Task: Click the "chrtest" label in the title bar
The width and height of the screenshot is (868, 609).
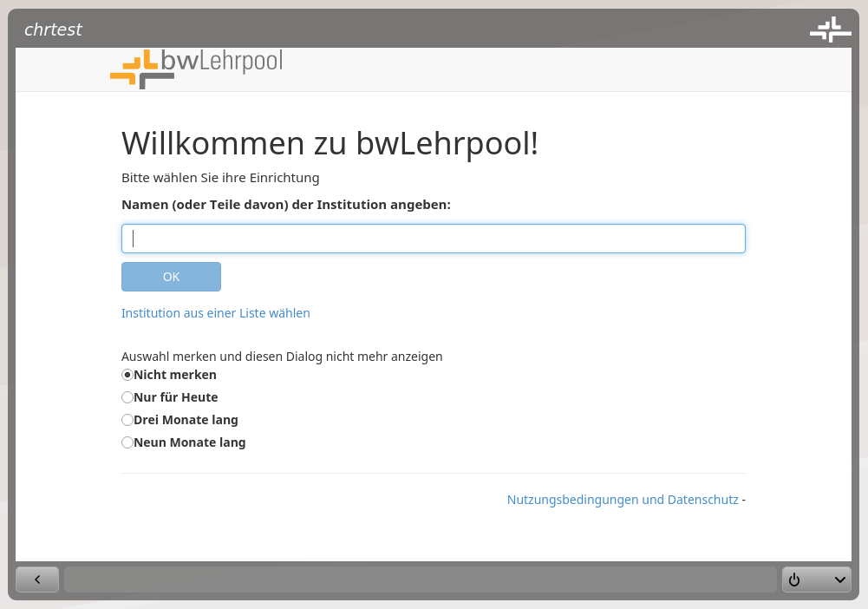Action: tap(53, 29)
